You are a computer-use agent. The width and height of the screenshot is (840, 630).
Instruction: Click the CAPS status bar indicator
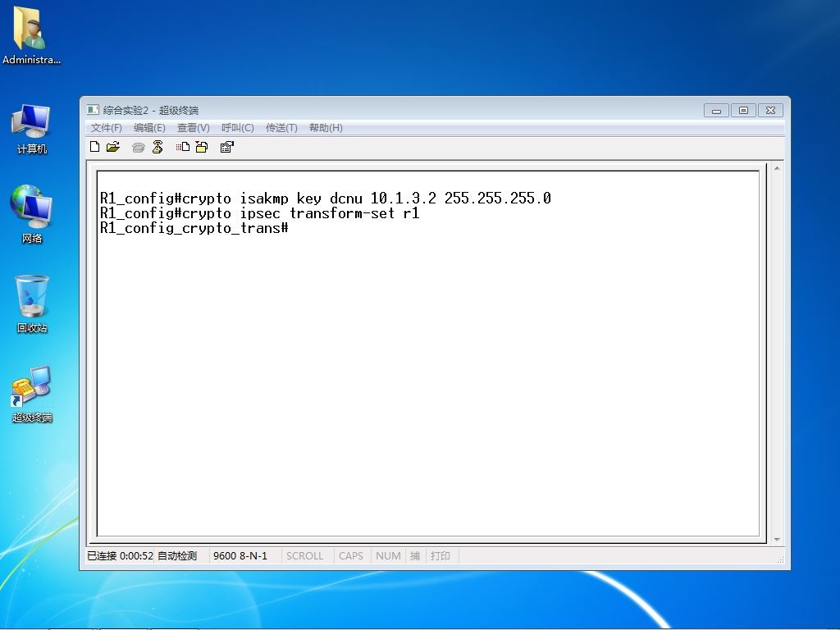[x=351, y=556]
